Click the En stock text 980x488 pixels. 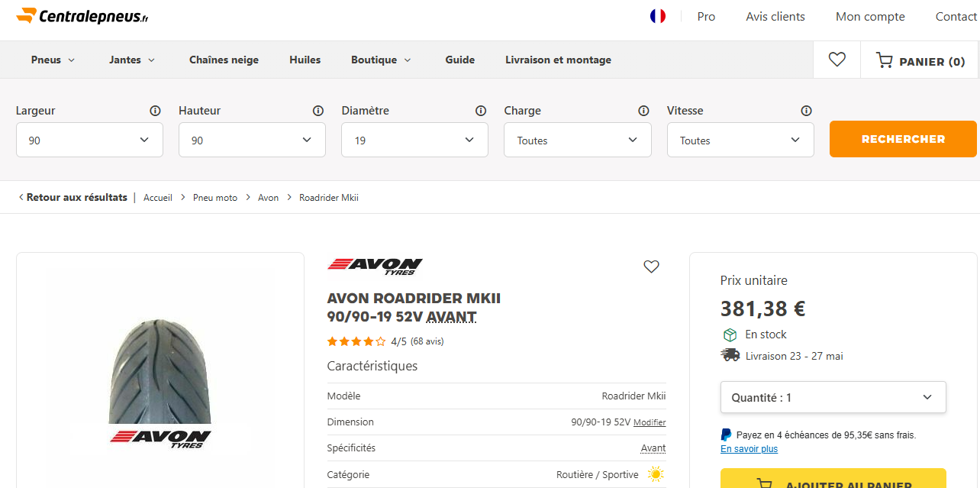click(766, 334)
